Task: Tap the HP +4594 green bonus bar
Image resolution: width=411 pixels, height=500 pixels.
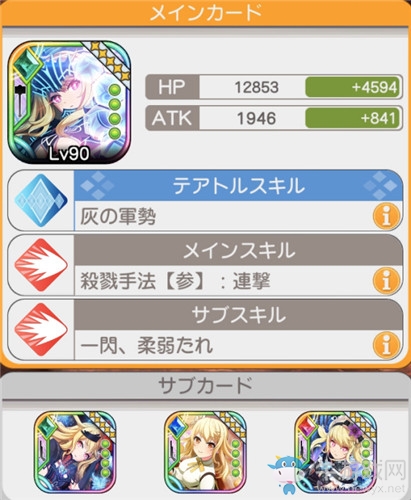Action: [x=353, y=87]
